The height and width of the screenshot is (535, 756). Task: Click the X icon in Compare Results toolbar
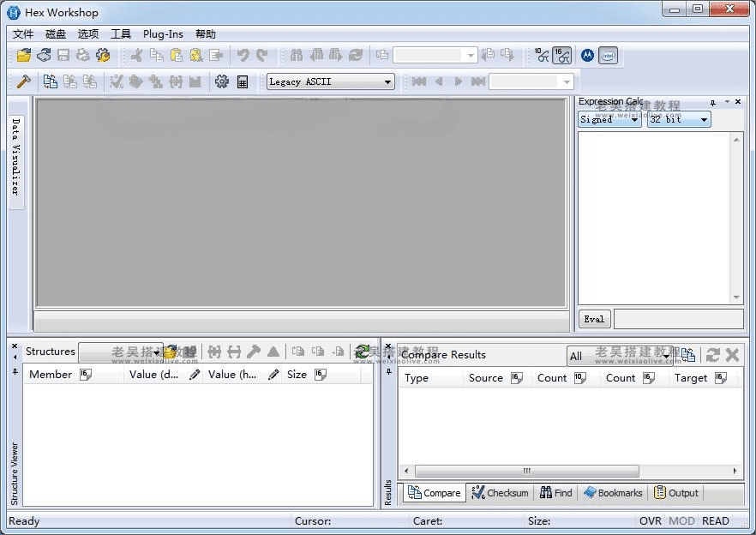click(732, 355)
